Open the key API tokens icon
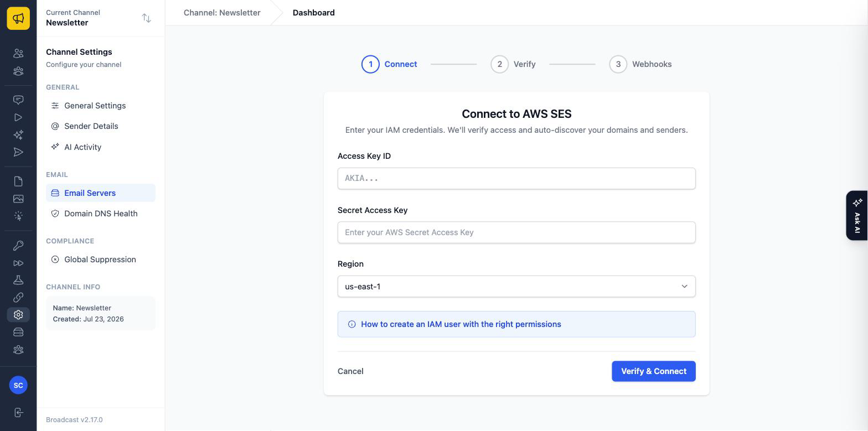 tap(18, 245)
